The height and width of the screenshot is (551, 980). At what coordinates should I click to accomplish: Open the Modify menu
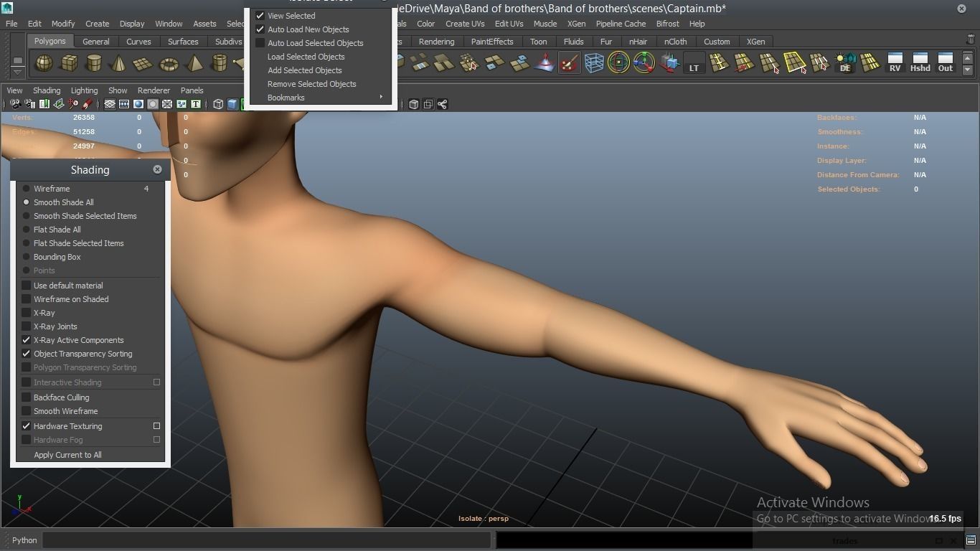(63, 24)
